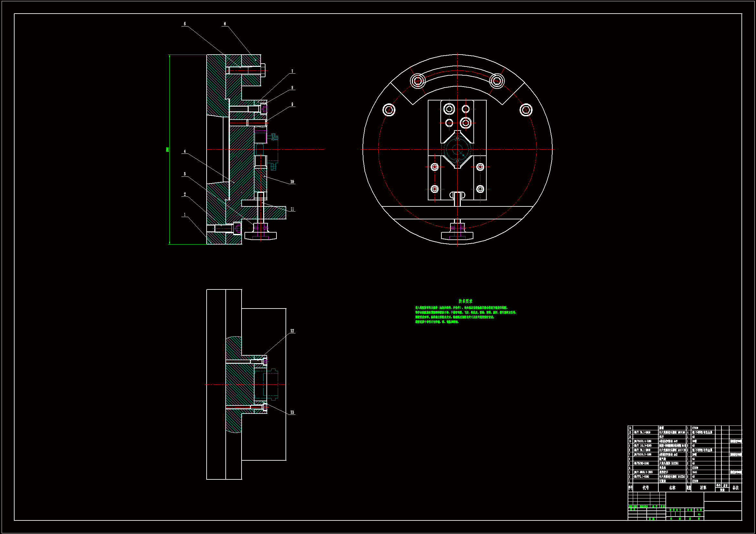
Task: Click the 代号 column header cell
Action: tap(646, 488)
